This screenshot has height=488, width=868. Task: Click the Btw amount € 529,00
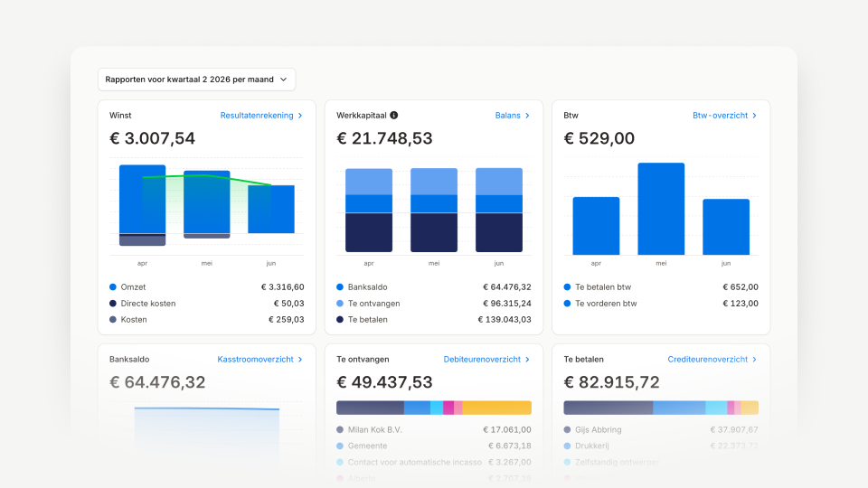(599, 138)
